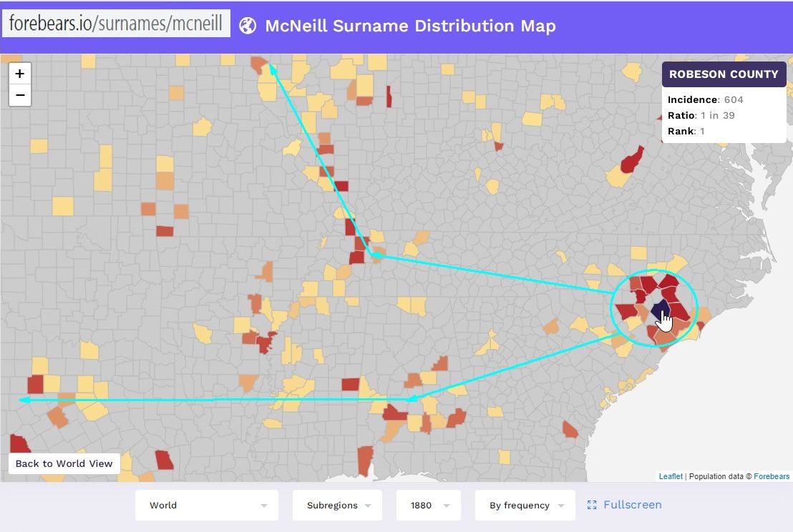793x532 pixels.
Task: Follow the Forebears population data link
Action: click(x=772, y=476)
